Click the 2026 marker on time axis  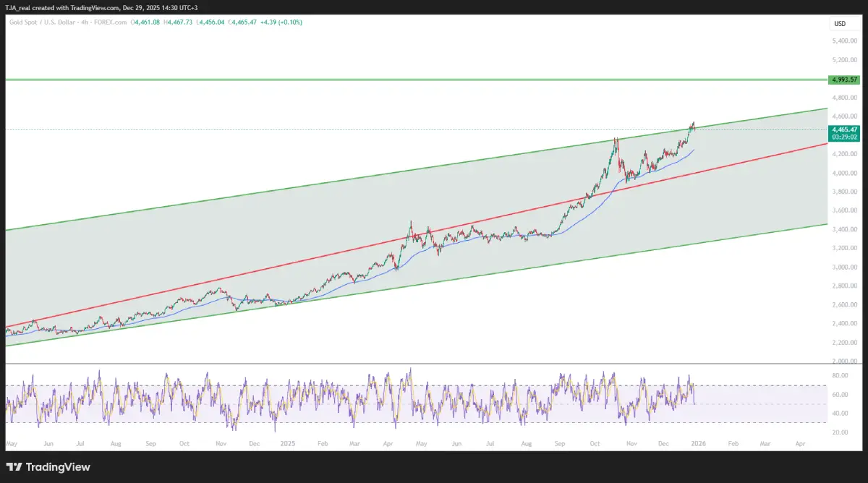pos(699,441)
